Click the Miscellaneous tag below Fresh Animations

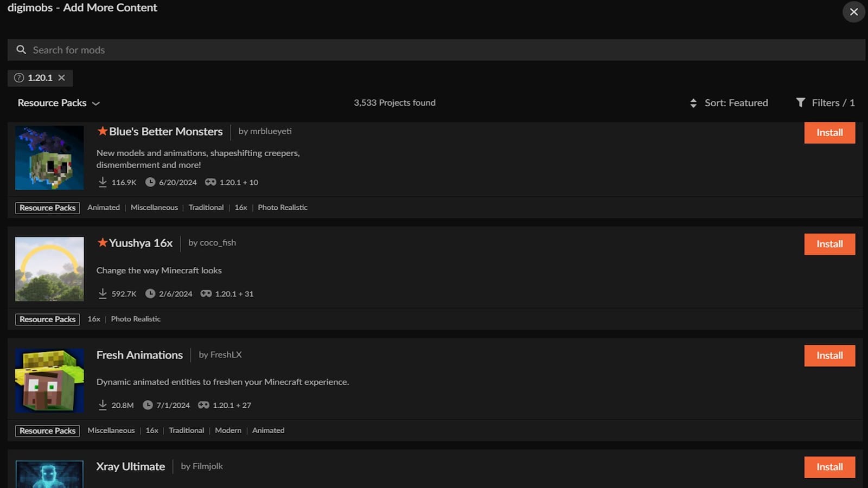click(x=111, y=430)
